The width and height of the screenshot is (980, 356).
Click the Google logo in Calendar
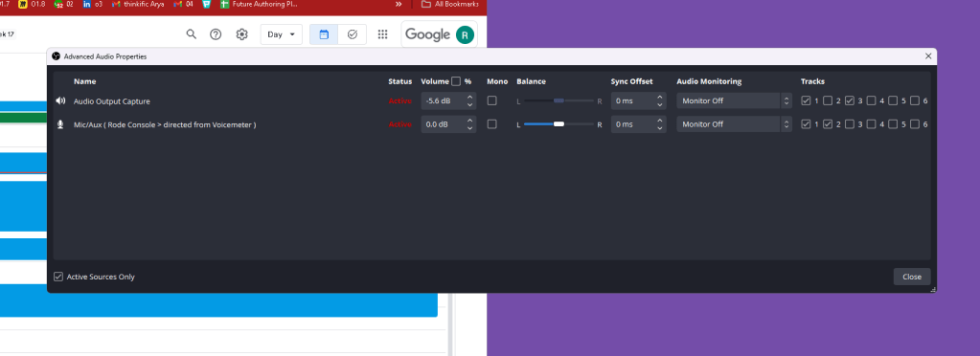pos(427,35)
